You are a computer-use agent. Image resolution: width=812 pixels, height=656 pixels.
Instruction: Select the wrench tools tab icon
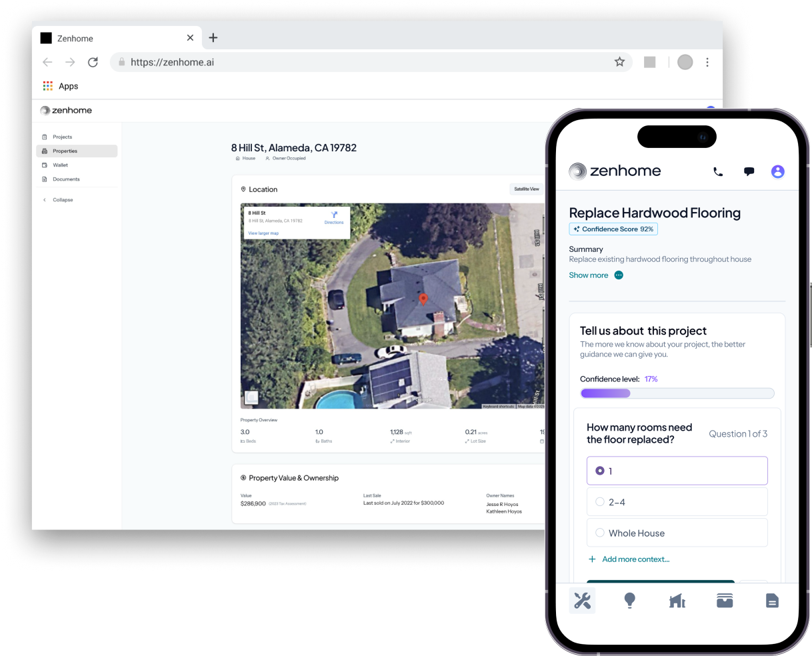click(582, 601)
